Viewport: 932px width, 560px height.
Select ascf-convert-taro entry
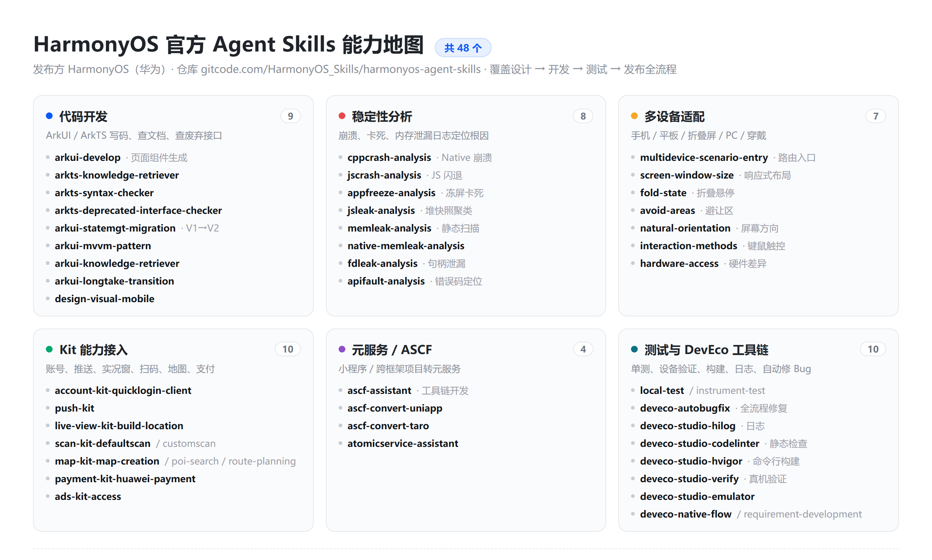point(388,426)
